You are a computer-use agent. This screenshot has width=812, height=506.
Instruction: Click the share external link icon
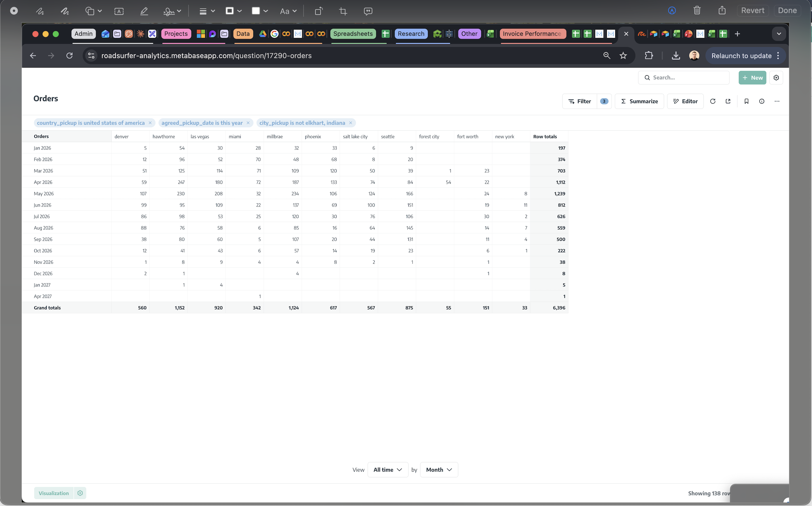click(x=728, y=101)
